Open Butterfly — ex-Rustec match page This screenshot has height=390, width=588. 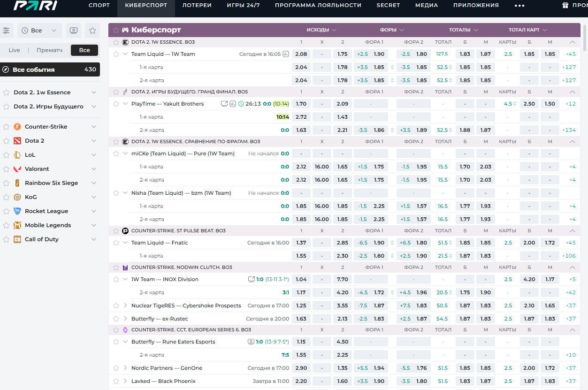pos(160,319)
